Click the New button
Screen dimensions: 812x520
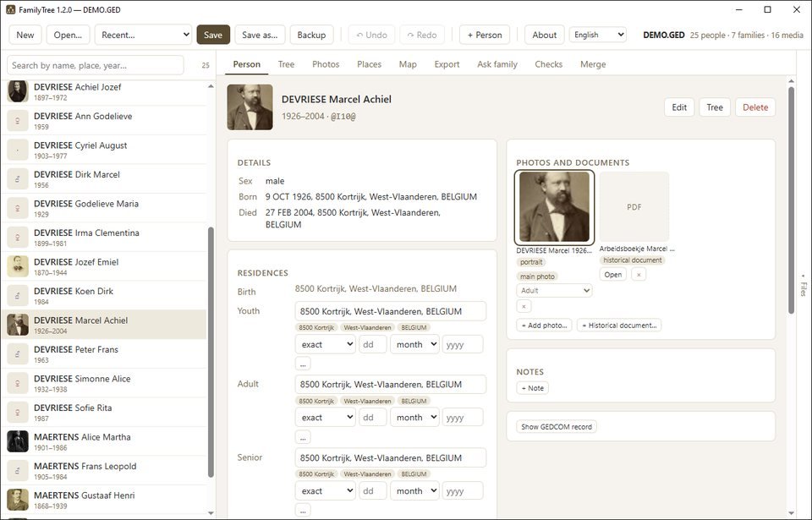25,35
